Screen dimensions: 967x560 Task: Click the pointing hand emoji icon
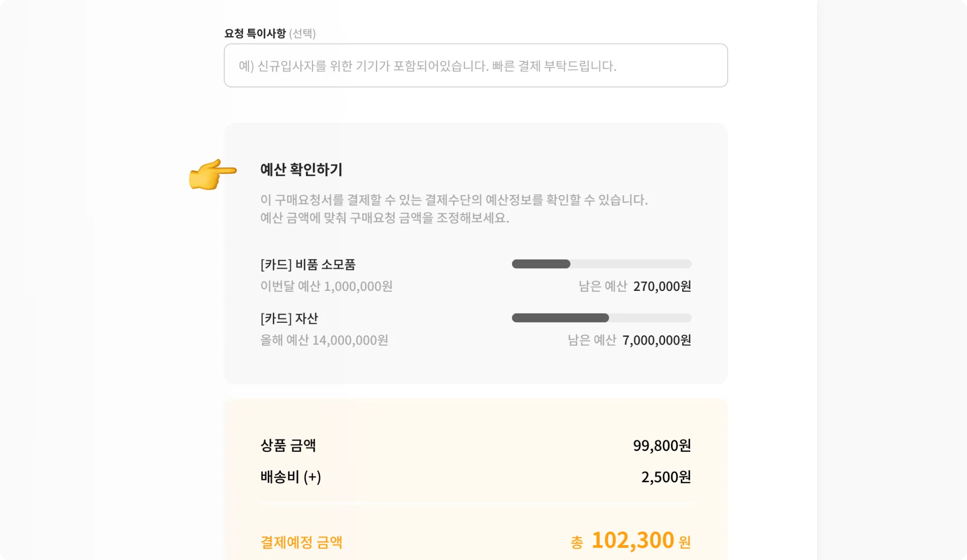pyautogui.click(x=212, y=174)
